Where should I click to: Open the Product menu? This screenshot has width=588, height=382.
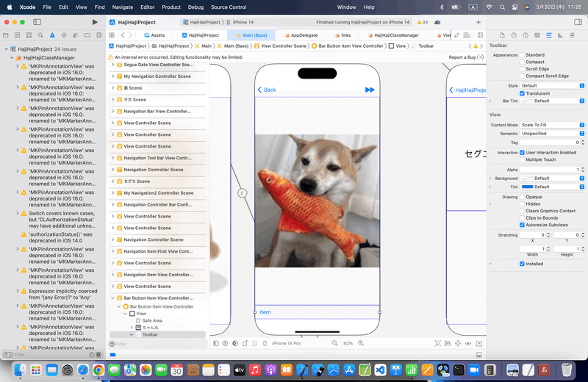(x=171, y=7)
